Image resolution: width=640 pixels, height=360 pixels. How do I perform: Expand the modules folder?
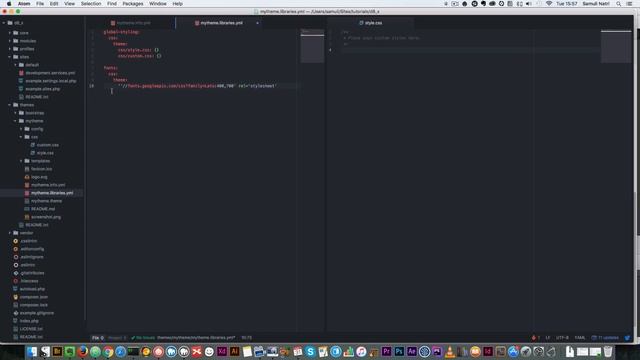point(27,41)
